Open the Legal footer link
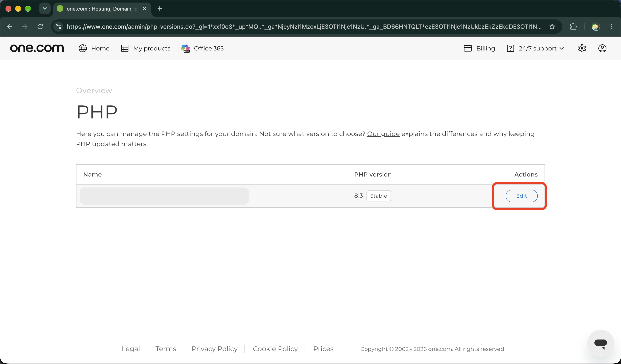The image size is (621, 364). click(131, 349)
